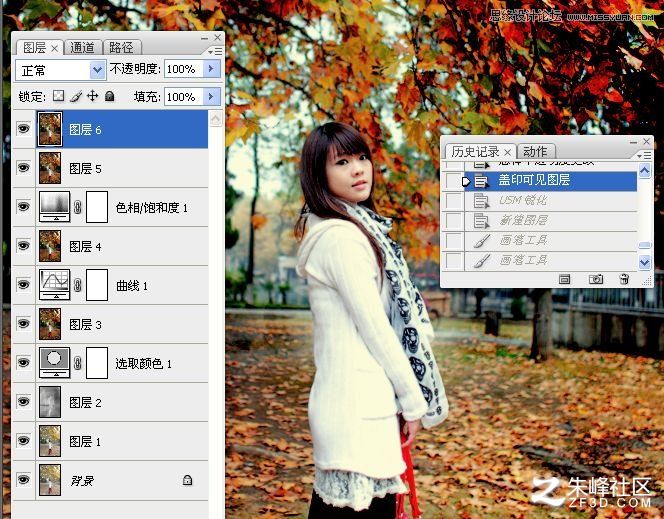Select the 图层 3 layer name
Screen dimensions: 664x519
[86, 325]
